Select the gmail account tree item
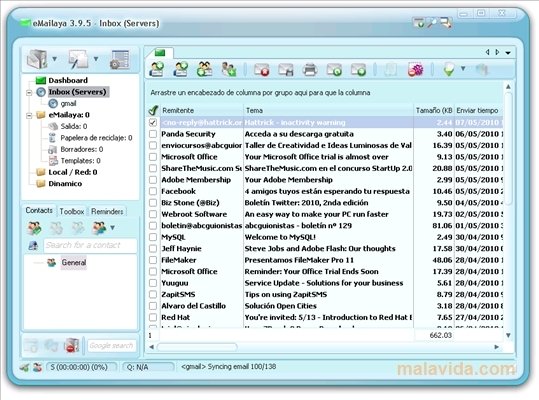Viewport: 539px width, 400px height. coord(68,103)
